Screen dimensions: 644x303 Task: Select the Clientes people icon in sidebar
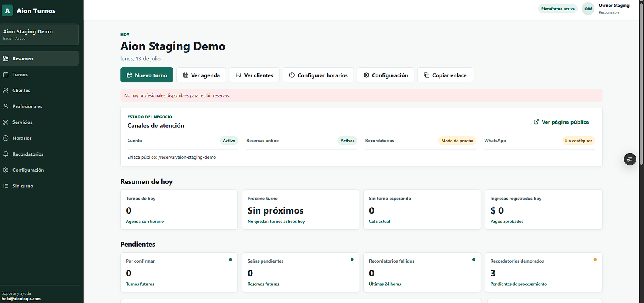click(6, 90)
